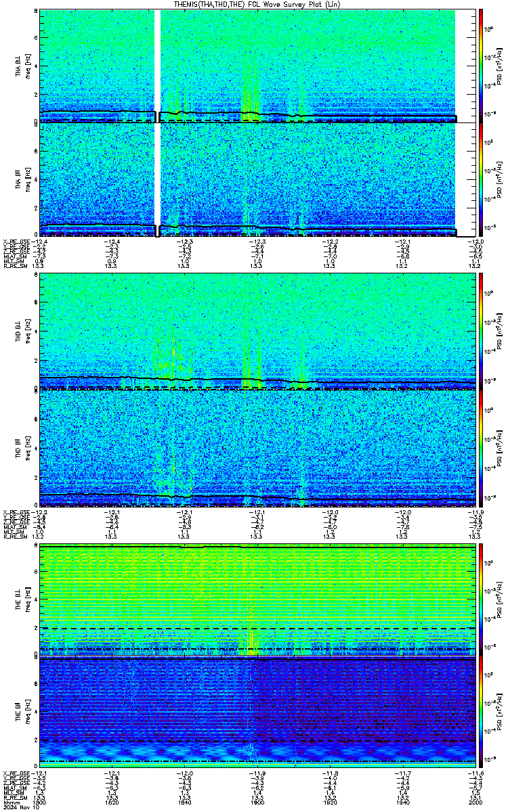This screenshot has width=508, height=812.
Task: Click the 'THD B⊥ freq [Hz]' axis label
Action: (x=23, y=332)
